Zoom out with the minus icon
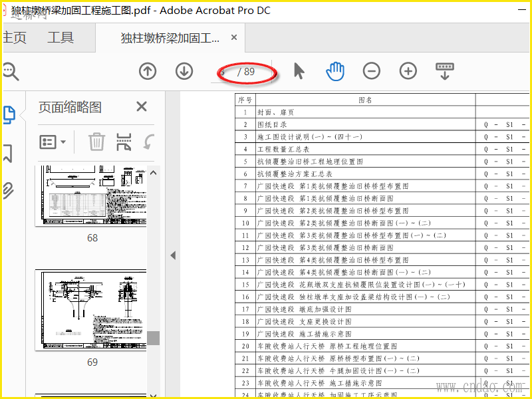532x399 pixels. pyautogui.click(x=372, y=71)
